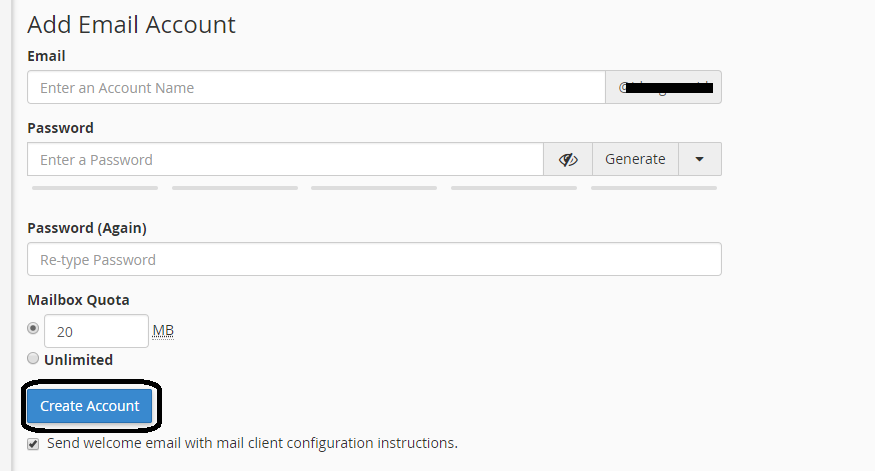Screen dimensions: 875x471
Task: Click the Enter an Account Name field
Action: (316, 88)
